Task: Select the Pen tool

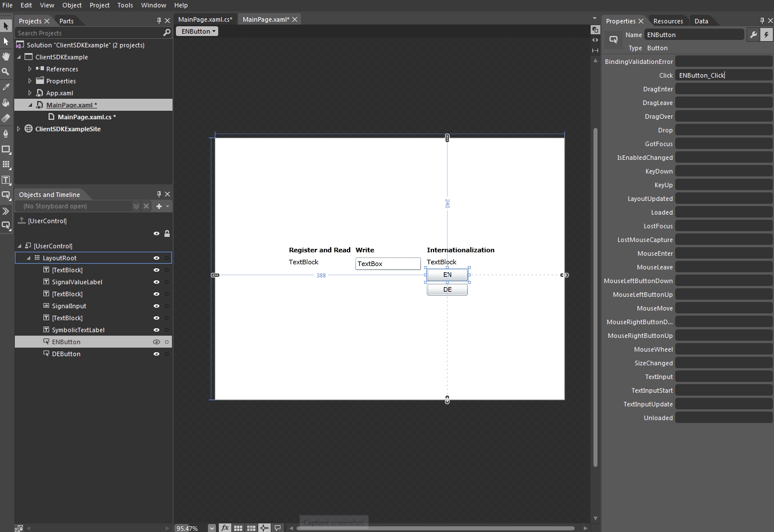Action: coord(6,134)
